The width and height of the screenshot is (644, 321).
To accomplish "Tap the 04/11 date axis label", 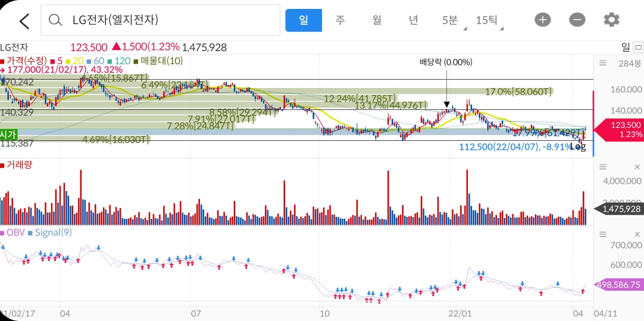I will click(x=605, y=313).
